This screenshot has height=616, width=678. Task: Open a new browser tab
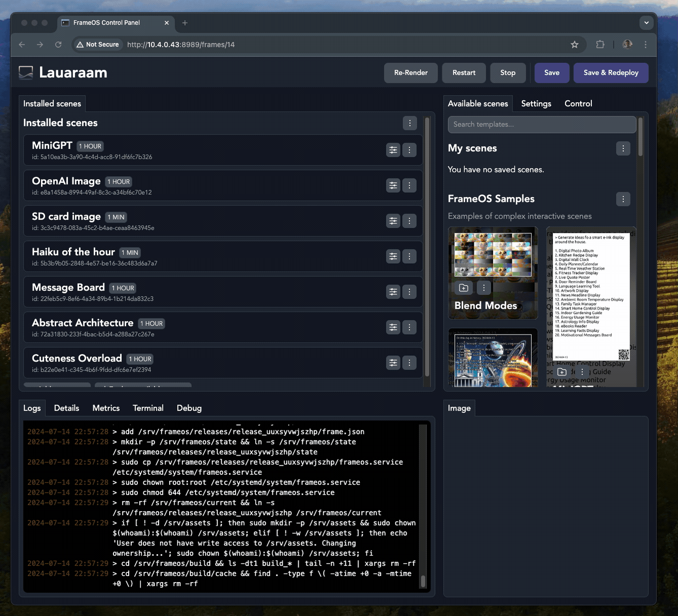point(185,23)
